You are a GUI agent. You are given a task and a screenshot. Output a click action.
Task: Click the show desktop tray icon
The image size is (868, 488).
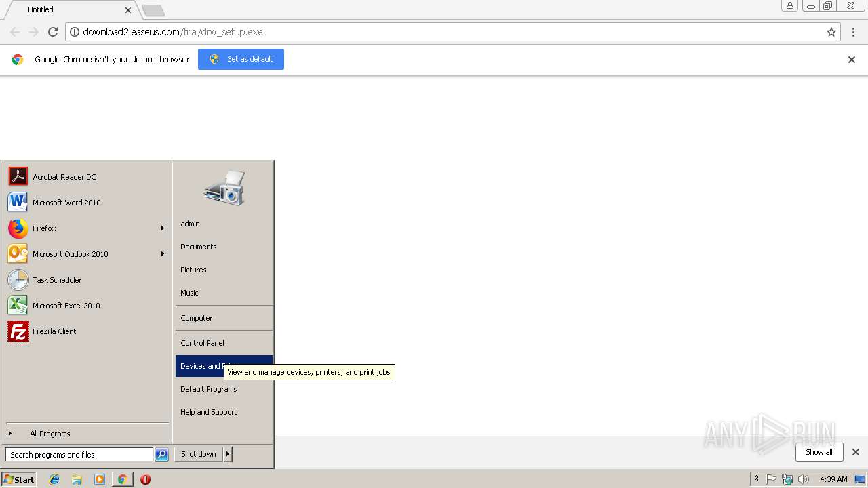[x=860, y=479]
